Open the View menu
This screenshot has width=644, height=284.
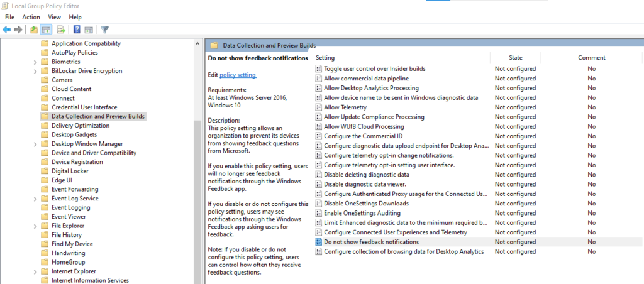(x=54, y=17)
